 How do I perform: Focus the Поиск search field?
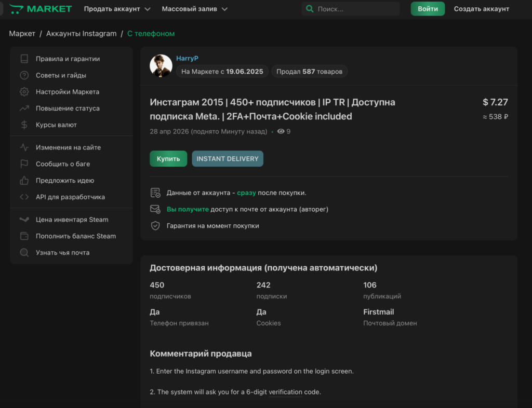click(x=351, y=9)
